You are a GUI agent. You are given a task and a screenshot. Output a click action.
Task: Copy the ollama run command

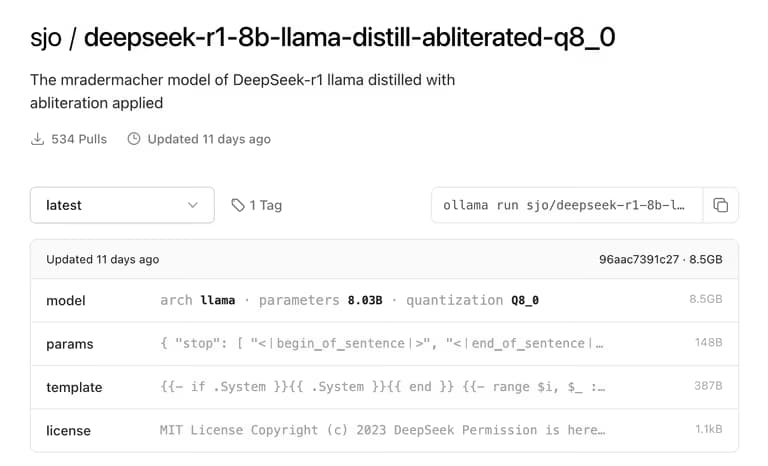coord(720,205)
